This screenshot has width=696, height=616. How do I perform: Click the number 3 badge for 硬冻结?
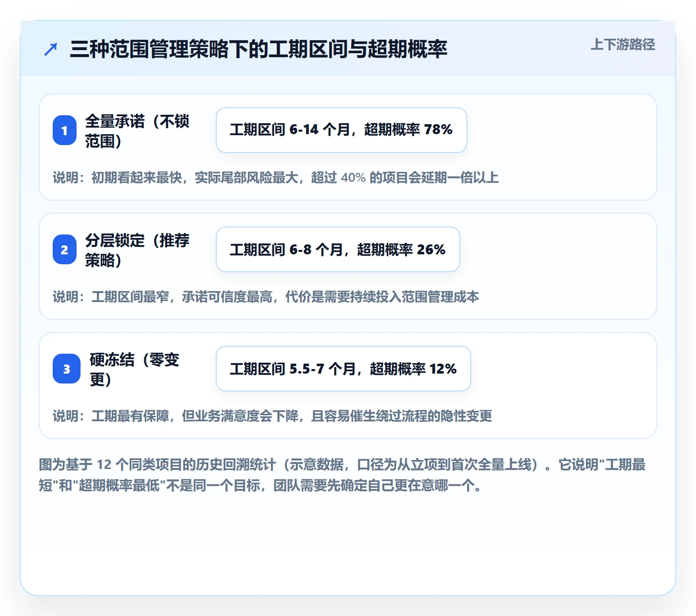[67, 369]
